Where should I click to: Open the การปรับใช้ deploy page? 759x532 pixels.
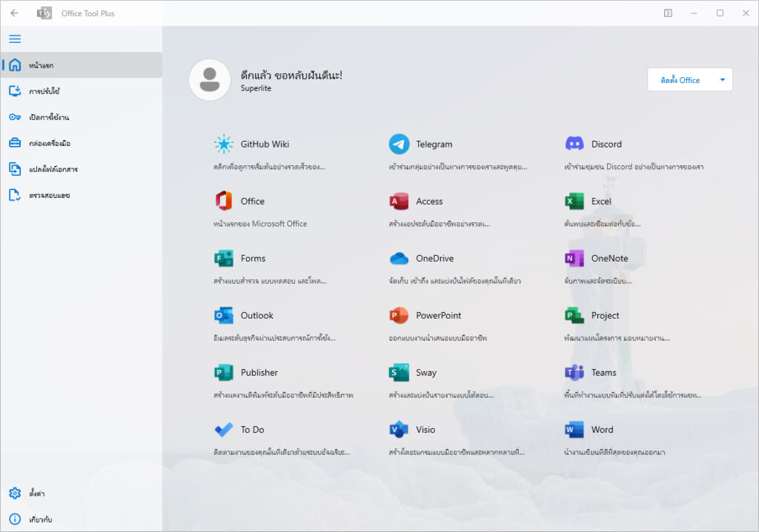82,91
